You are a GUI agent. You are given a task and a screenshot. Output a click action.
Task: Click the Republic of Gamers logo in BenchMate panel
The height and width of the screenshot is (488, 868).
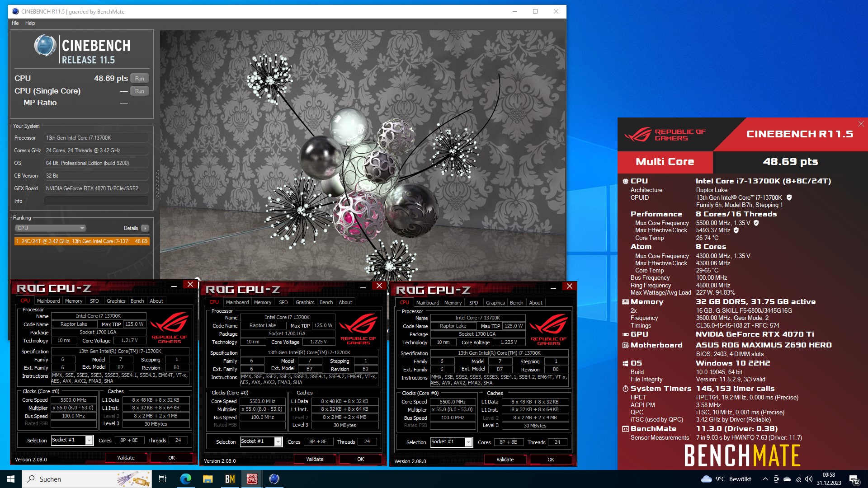(x=665, y=135)
